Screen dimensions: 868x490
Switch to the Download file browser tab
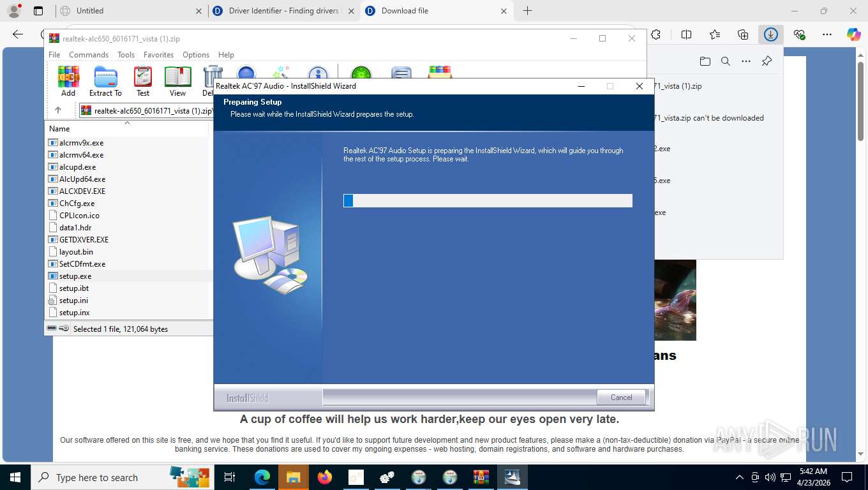[x=437, y=11]
